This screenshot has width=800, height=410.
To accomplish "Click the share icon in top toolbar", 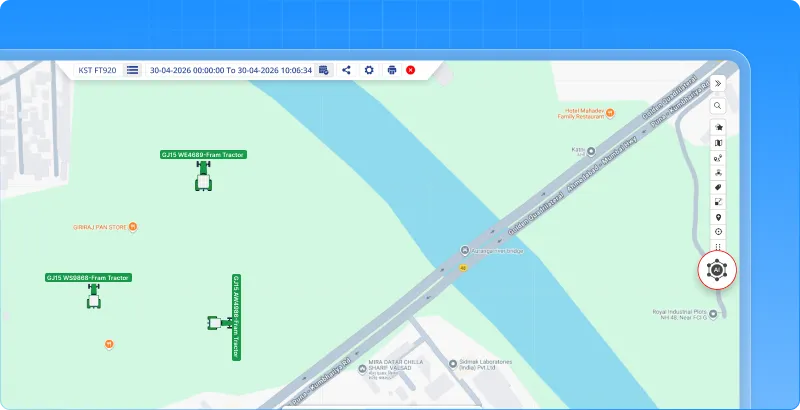I will coord(346,70).
